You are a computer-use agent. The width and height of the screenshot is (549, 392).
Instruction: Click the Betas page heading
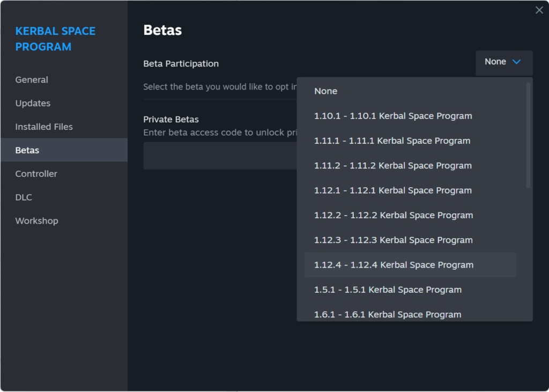click(162, 30)
